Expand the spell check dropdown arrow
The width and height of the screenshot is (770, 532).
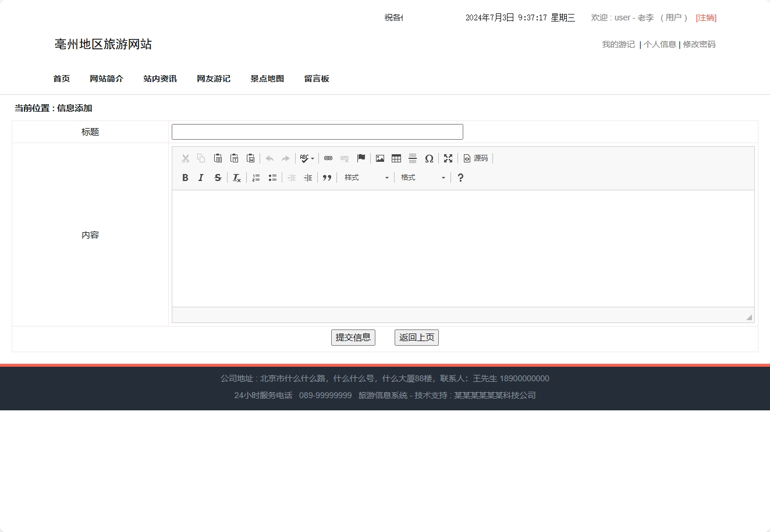pyautogui.click(x=313, y=158)
